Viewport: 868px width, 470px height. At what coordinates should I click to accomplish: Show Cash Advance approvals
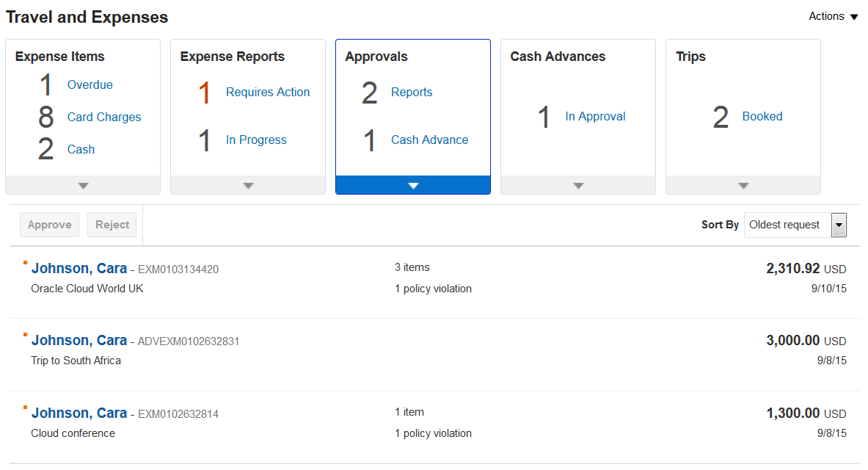click(x=429, y=140)
